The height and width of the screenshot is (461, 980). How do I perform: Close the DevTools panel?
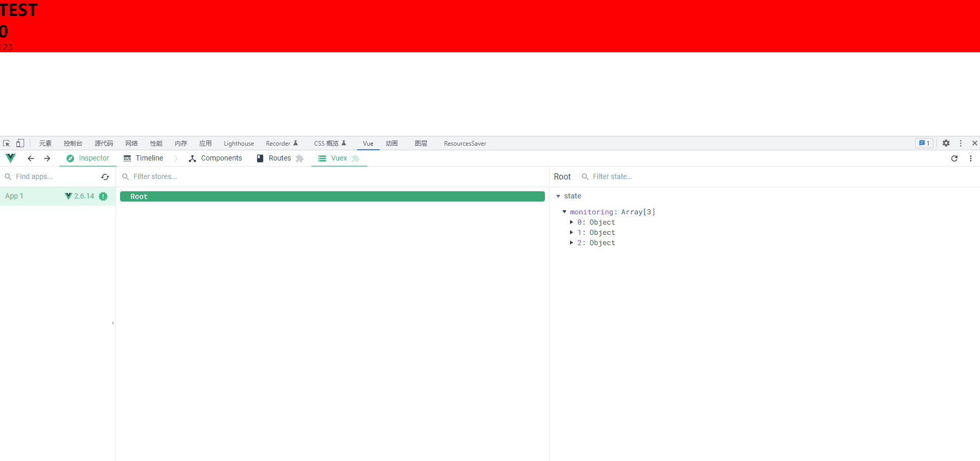coord(974,144)
